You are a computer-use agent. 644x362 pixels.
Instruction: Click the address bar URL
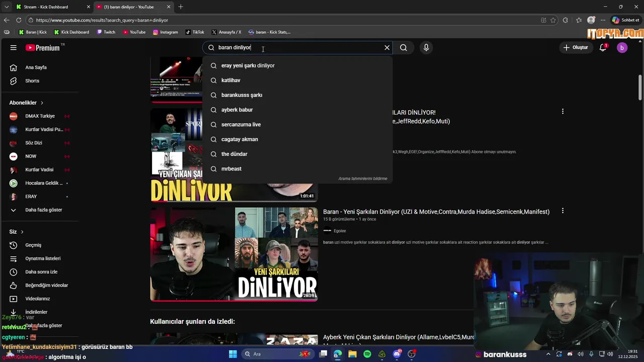click(102, 20)
